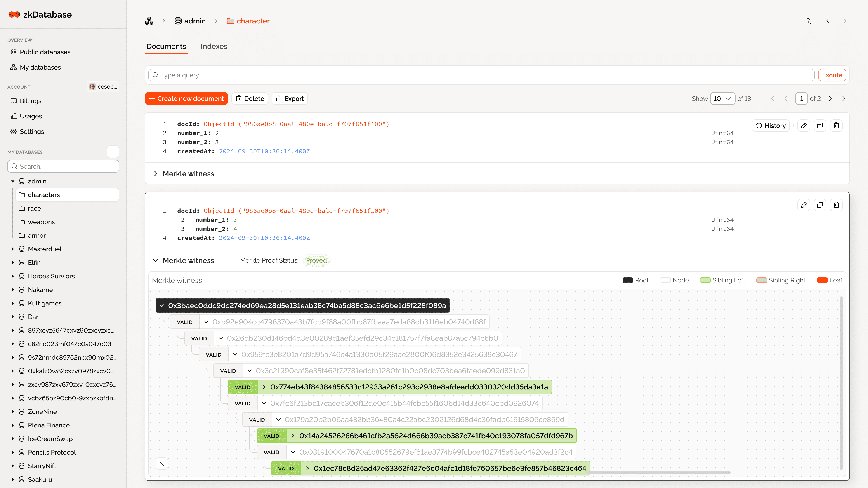Click the Leaf legend color swatch
Screen dimensions: 868x488
[822, 280]
